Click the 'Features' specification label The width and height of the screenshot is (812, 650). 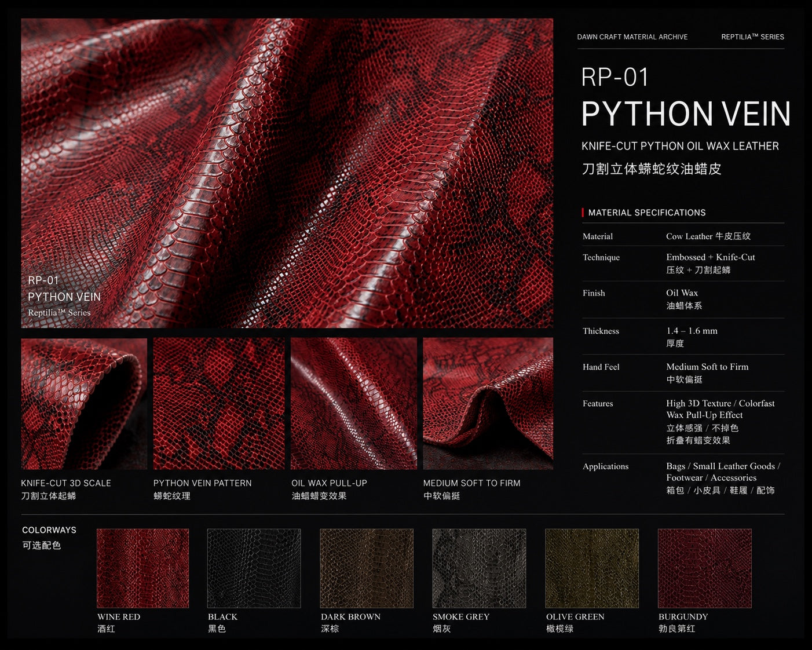(598, 404)
